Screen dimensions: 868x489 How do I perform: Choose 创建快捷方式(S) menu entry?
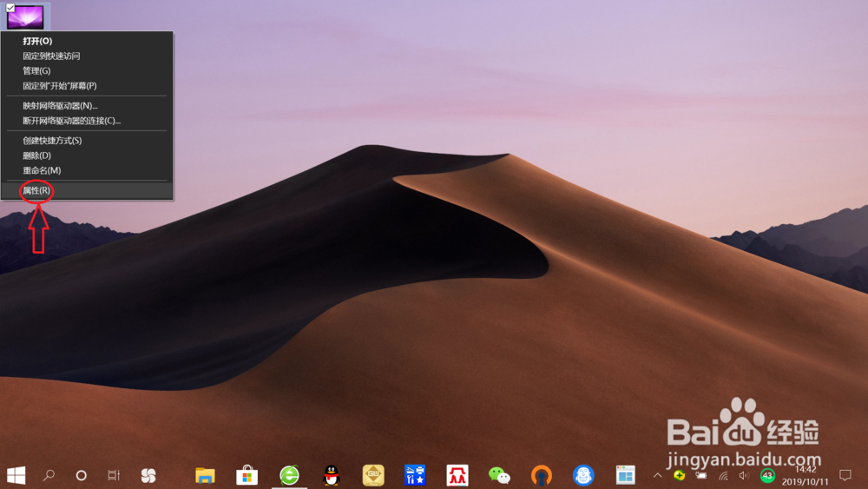[x=87, y=141]
